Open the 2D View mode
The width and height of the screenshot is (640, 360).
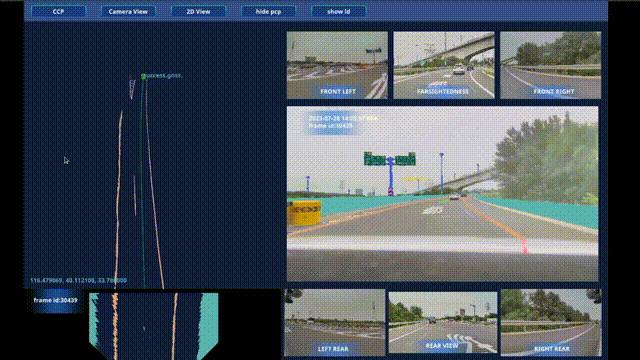pos(198,11)
